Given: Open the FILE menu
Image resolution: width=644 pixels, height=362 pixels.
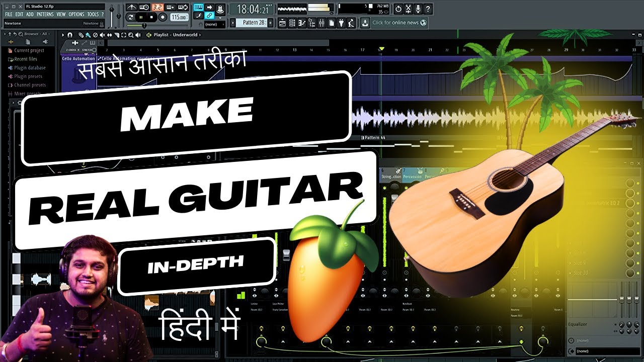Looking at the screenshot, I should [9, 15].
